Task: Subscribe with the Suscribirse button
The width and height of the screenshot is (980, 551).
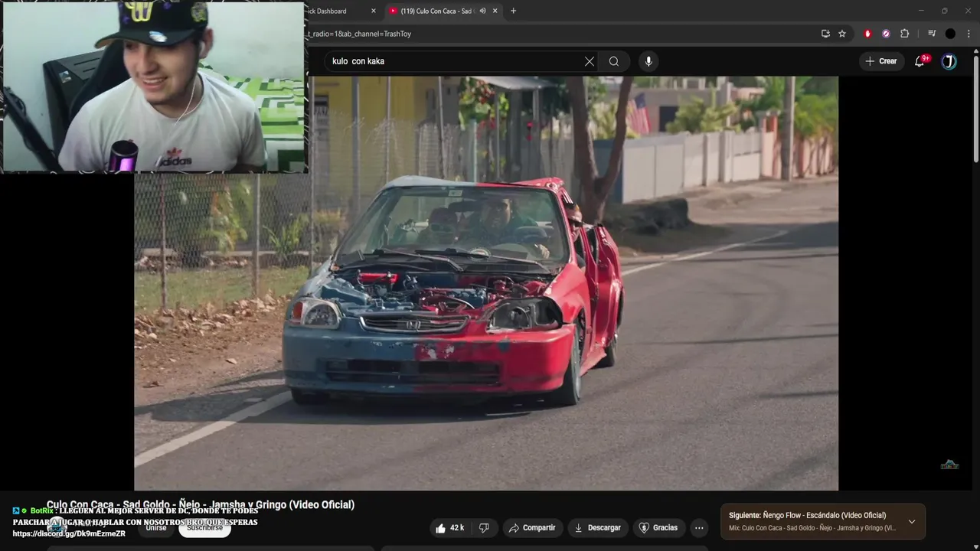Action: pos(204,528)
